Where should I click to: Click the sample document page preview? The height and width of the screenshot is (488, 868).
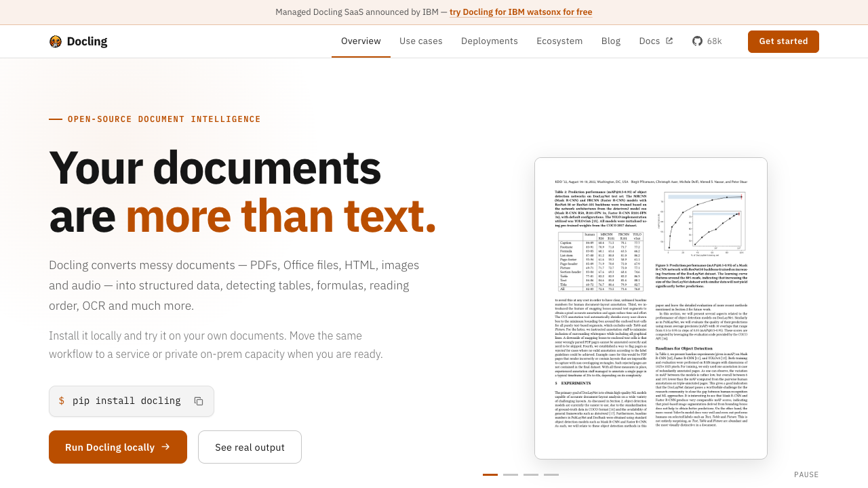(651, 308)
